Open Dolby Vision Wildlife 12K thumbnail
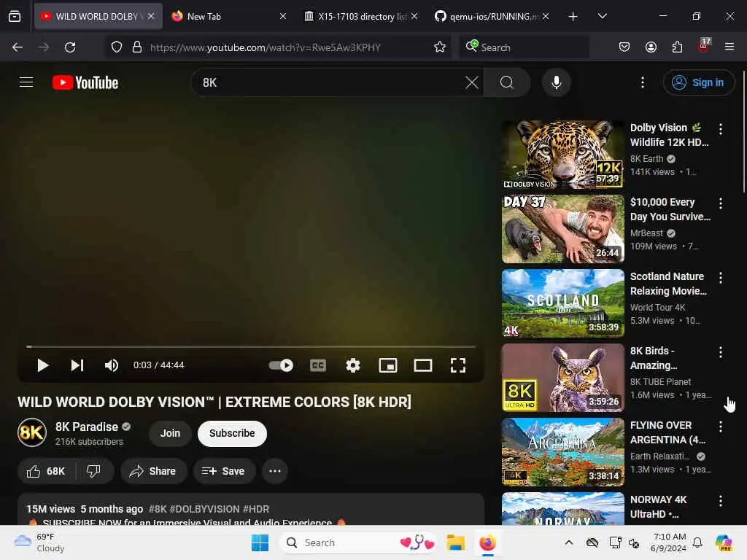 click(563, 155)
